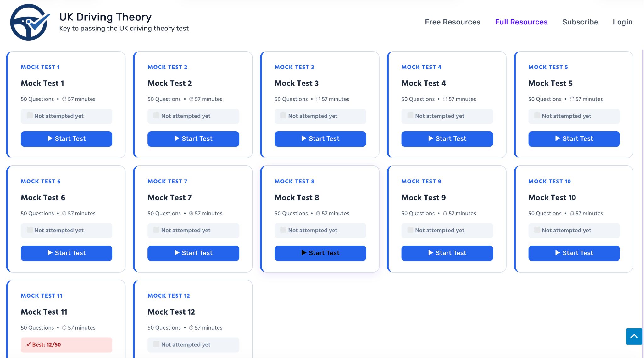
Task: Click the scroll-to-top arrow button
Action: coord(634,336)
